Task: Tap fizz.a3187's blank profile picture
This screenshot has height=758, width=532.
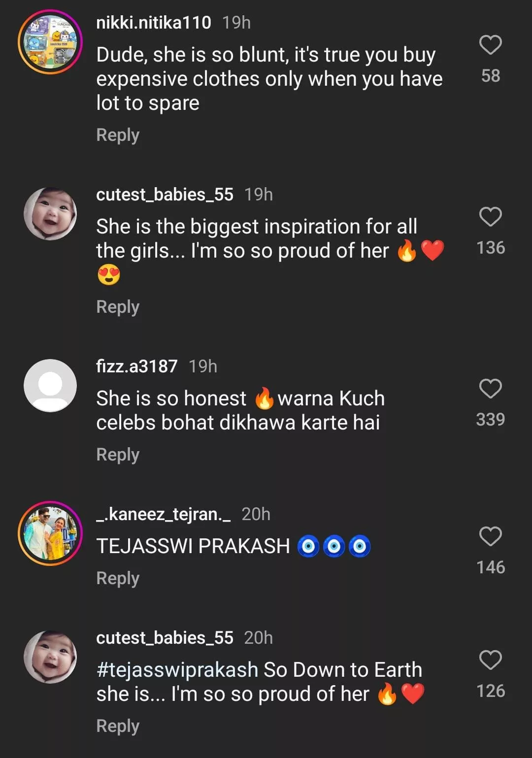Action: [50, 386]
